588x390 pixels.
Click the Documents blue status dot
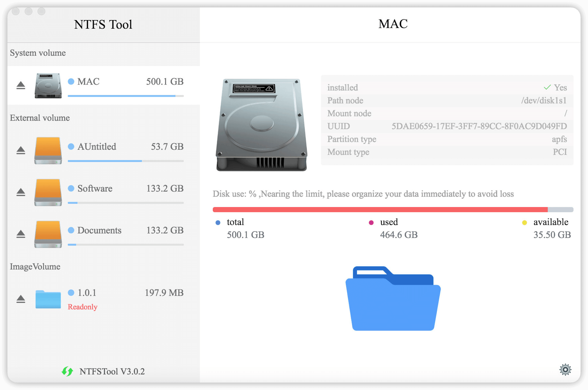(x=71, y=230)
